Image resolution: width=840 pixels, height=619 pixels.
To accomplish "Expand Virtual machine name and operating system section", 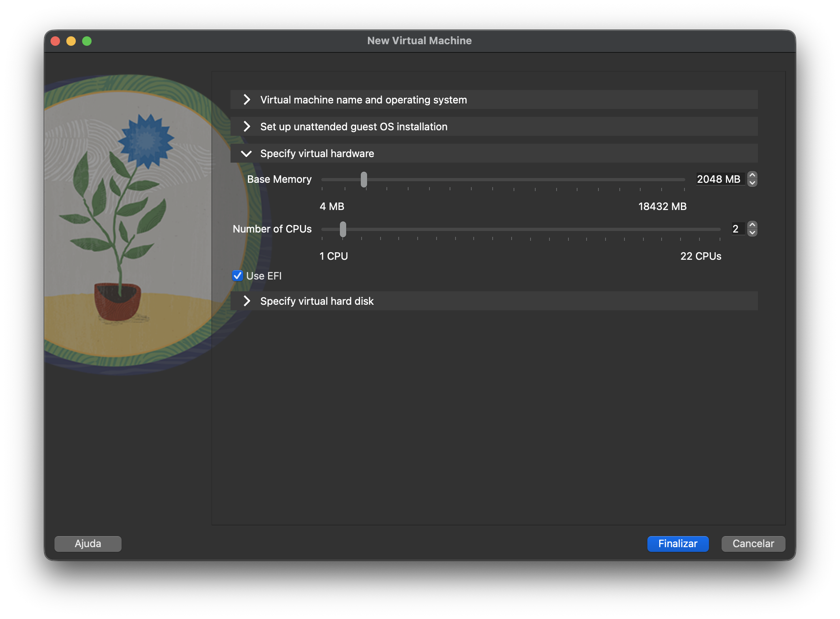I will pyautogui.click(x=363, y=100).
